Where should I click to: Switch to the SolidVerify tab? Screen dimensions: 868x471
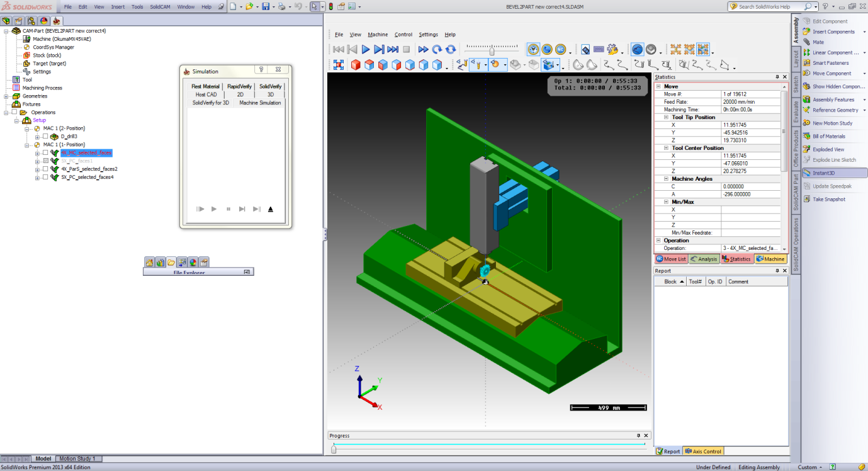coord(271,86)
